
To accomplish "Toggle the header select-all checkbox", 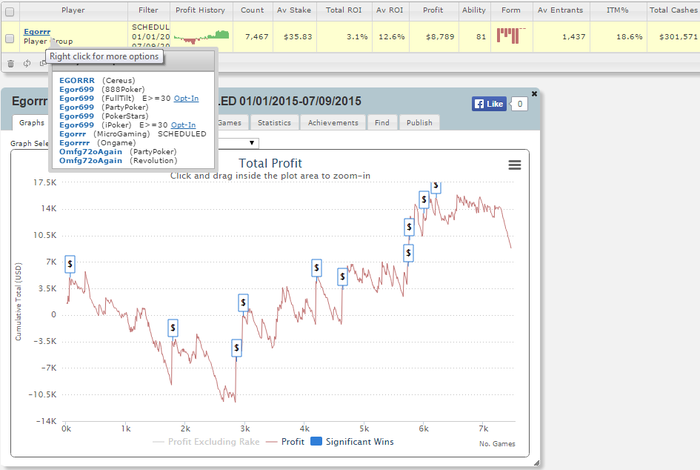I will (x=9, y=12).
